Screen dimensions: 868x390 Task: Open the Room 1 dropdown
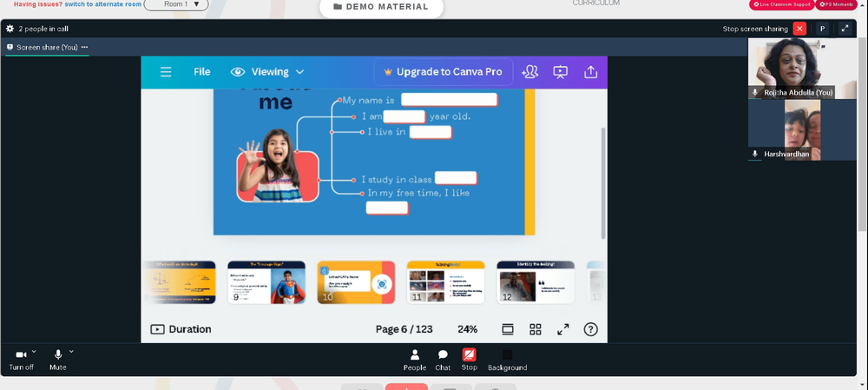pos(176,4)
